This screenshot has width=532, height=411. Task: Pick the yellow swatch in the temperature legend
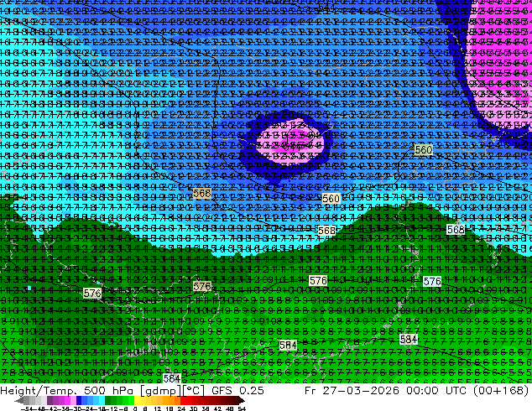pos(137,400)
